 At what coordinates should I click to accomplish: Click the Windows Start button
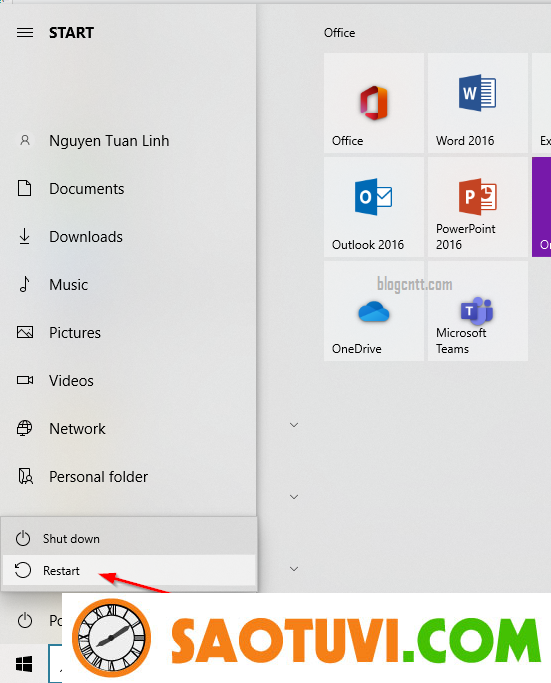pos(24,664)
